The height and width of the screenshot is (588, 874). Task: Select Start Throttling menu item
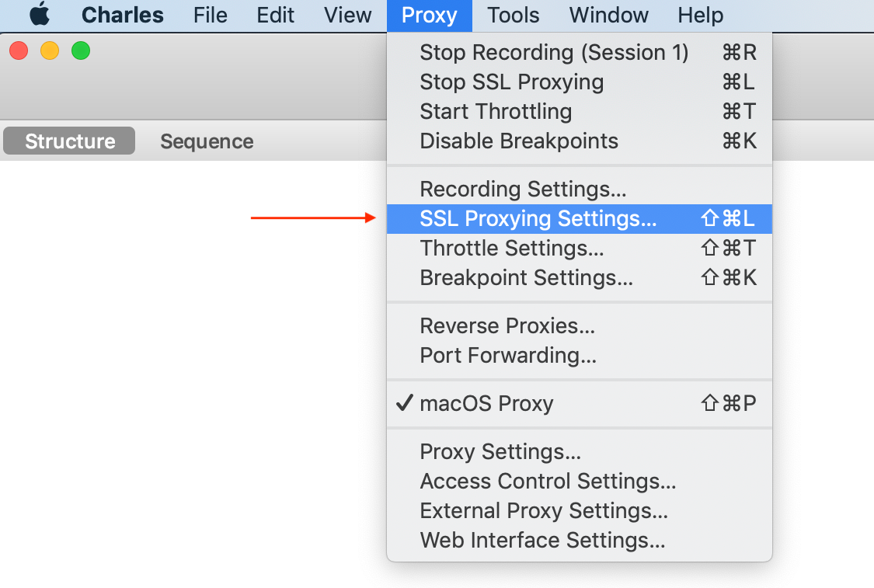496,112
